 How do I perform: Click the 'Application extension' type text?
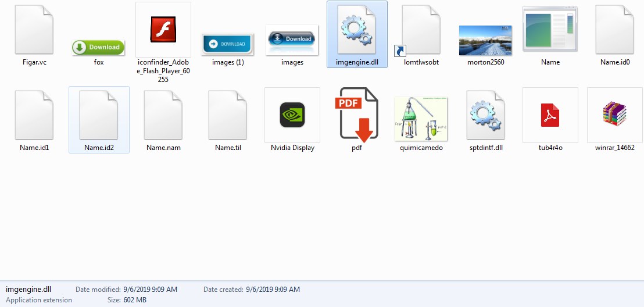click(39, 300)
